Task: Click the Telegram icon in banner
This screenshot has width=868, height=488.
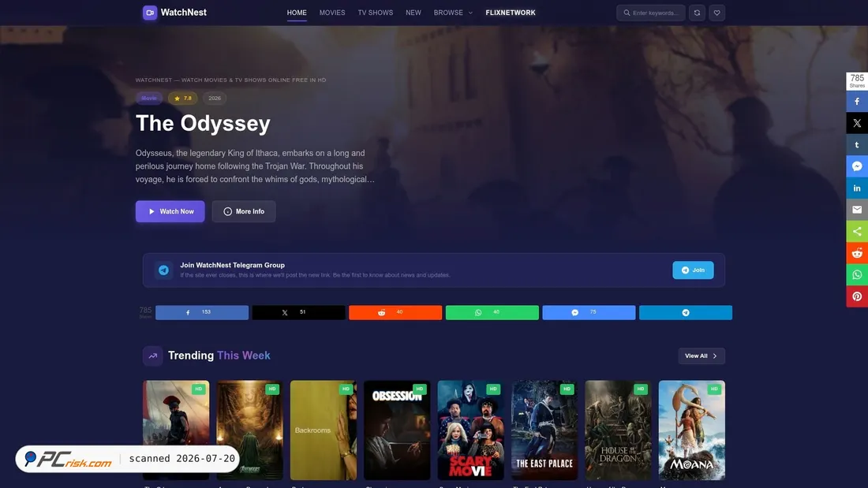Action: point(163,270)
